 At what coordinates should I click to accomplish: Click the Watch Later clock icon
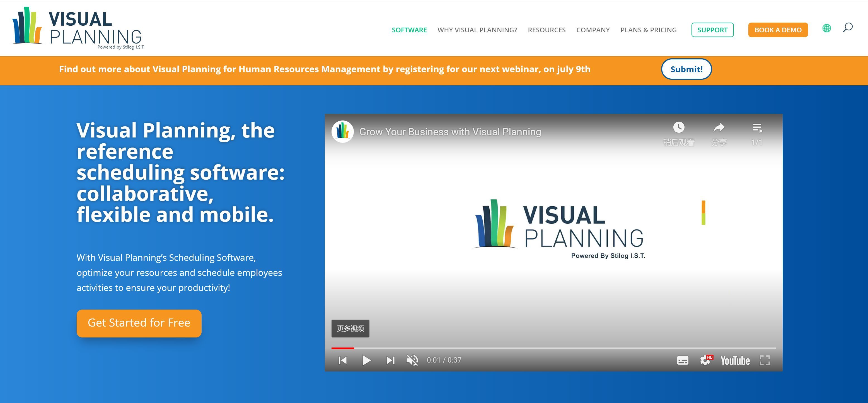click(x=679, y=127)
